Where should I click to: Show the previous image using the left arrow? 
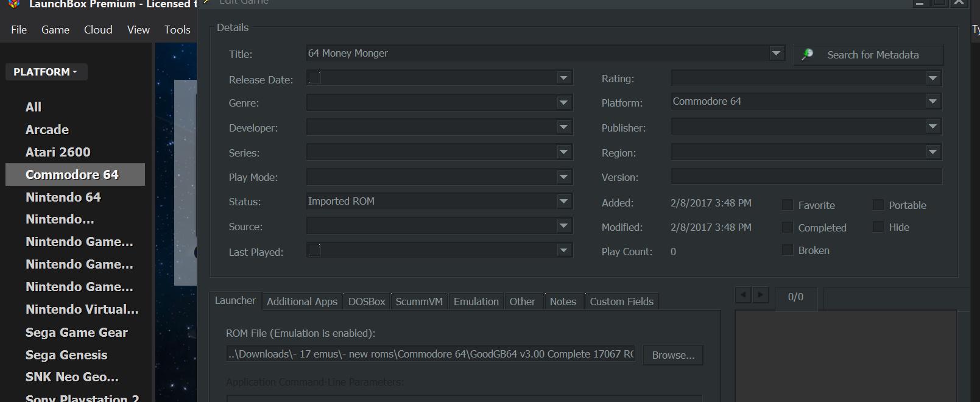tap(743, 295)
